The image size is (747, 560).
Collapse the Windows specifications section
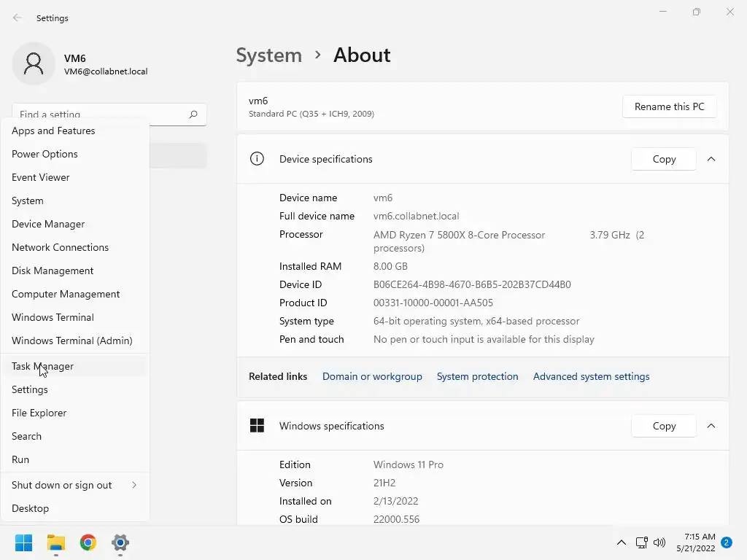point(711,426)
